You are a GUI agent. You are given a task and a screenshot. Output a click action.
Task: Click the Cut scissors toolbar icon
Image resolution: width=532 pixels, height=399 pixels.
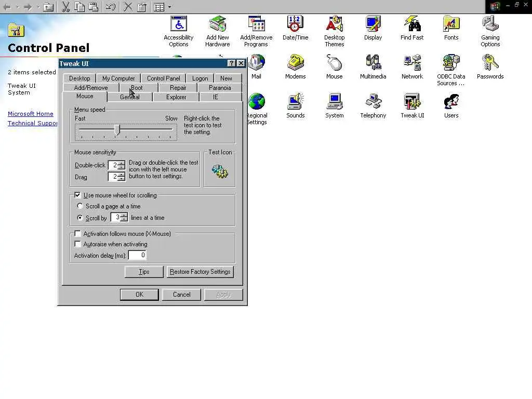(x=66, y=7)
